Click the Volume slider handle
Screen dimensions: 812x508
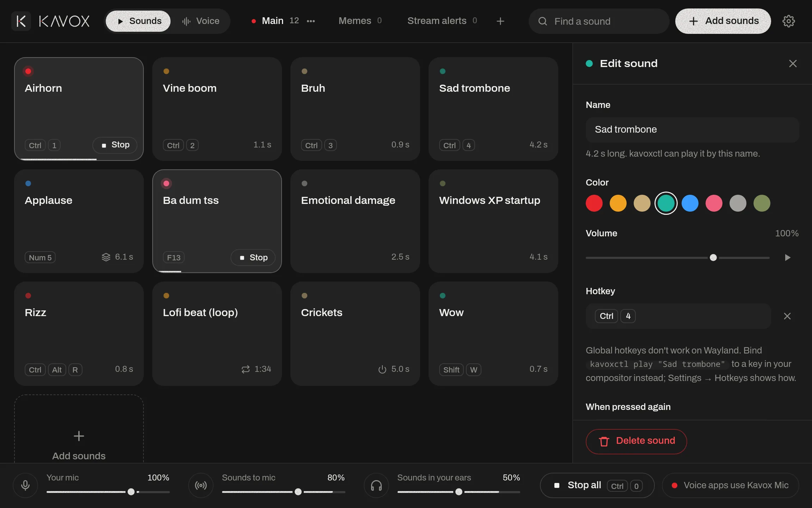tap(713, 258)
